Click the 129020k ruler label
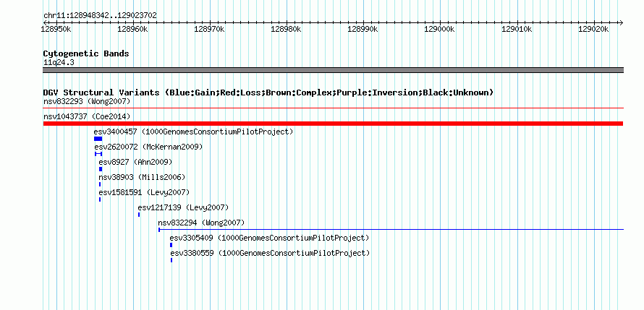This screenshot has width=644, height=310. pyautogui.click(x=593, y=29)
